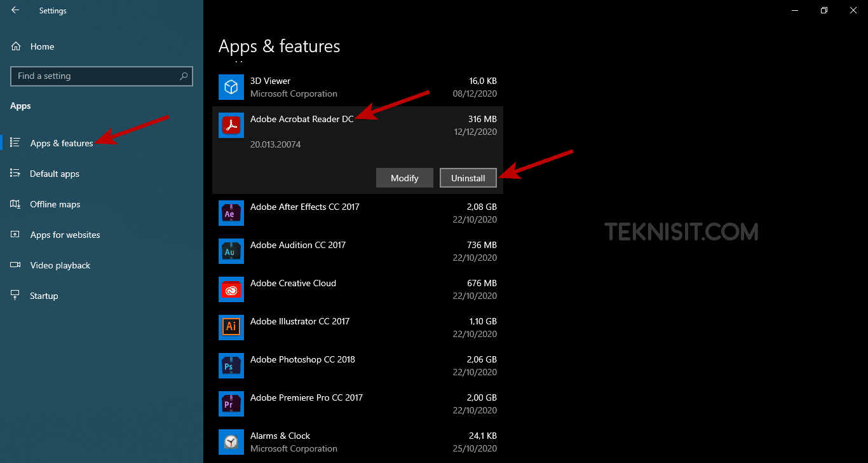The image size is (868, 463).
Task: Click the Alarms & Clock icon
Action: pos(231,442)
